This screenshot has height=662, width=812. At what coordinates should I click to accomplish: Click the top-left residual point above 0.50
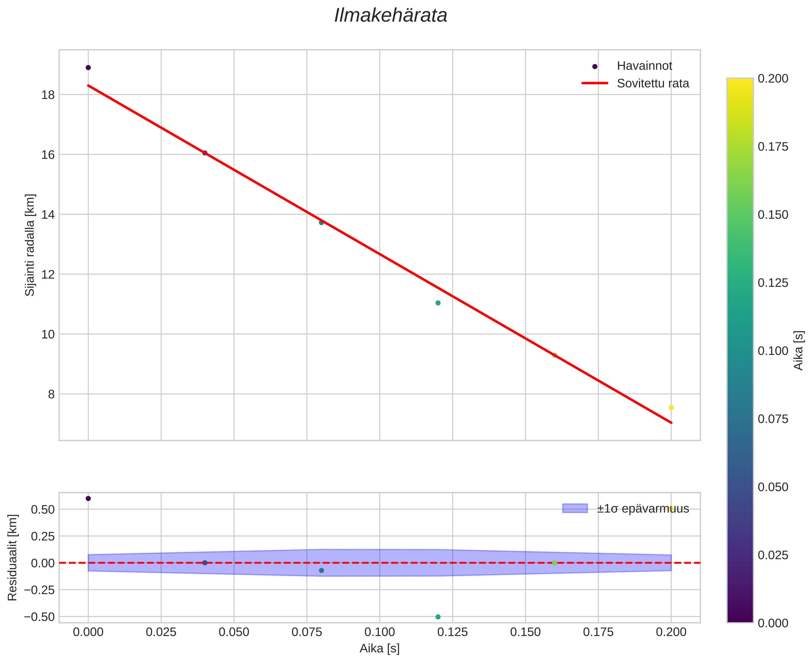(x=88, y=498)
